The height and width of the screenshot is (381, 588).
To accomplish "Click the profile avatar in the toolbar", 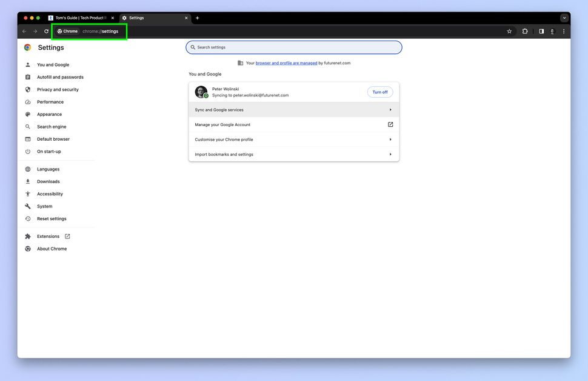I will [552, 31].
